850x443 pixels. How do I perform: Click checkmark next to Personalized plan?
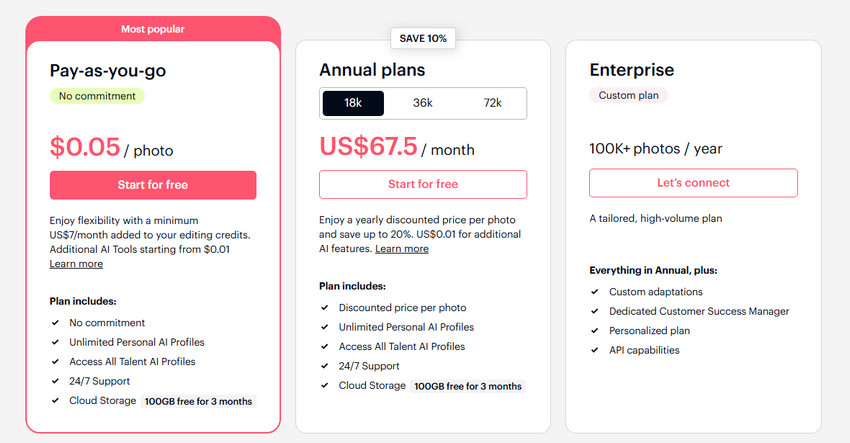click(x=595, y=331)
